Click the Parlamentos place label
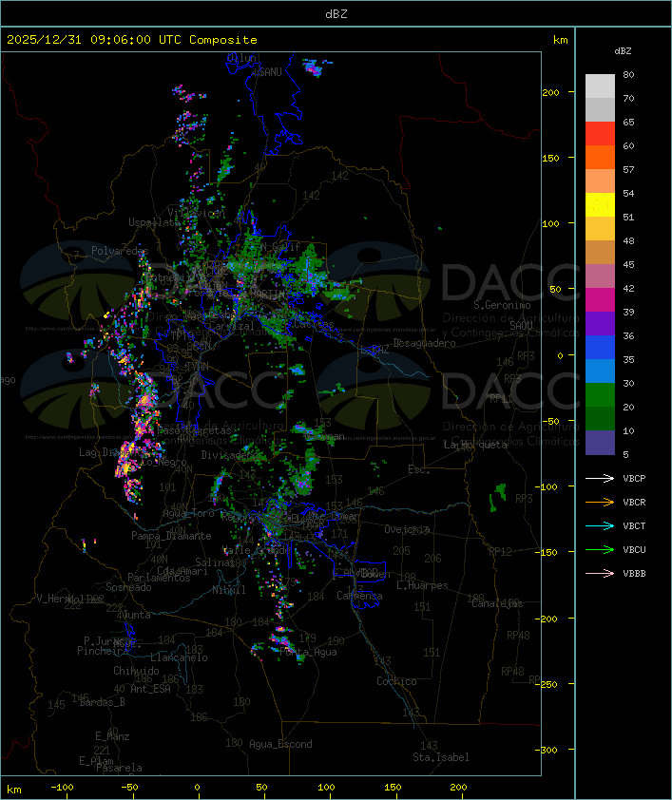The width and height of the screenshot is (672, 800). tap(159, 578)
